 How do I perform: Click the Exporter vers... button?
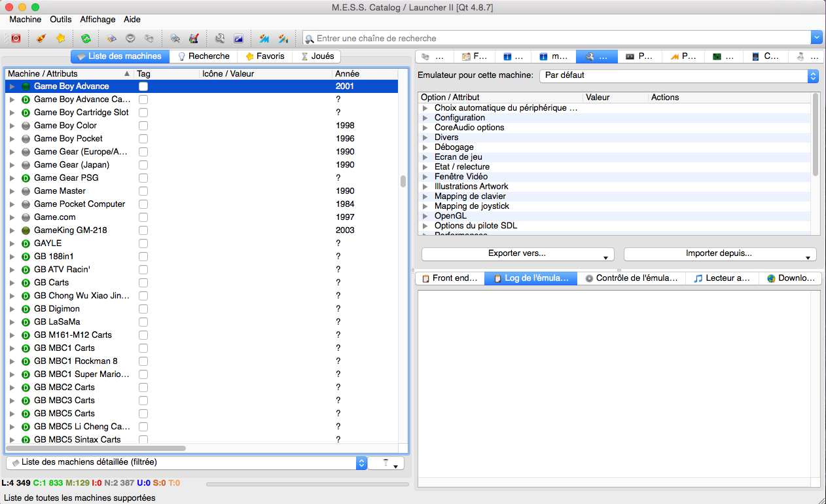pyautogui.click(x=518, y=253)
